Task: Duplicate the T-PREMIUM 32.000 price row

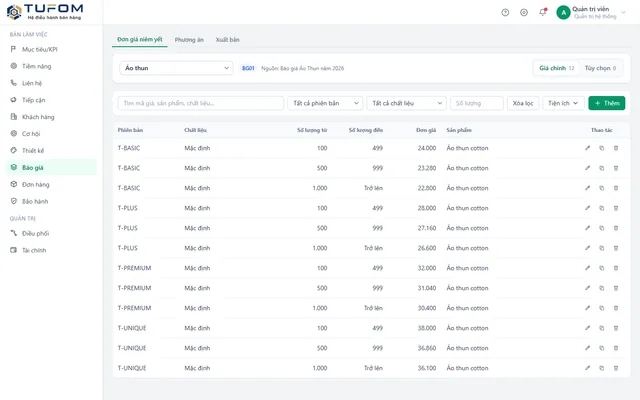Action: click(x=602, y=268)
